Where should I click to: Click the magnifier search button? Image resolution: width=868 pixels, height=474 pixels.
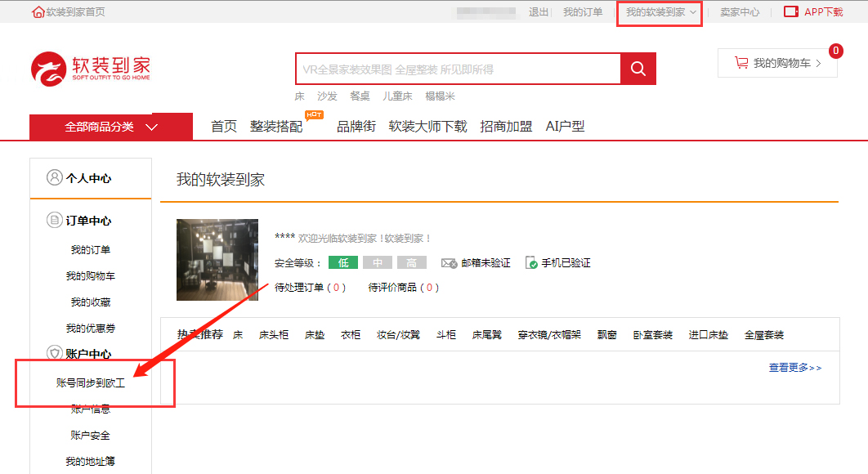638,69
